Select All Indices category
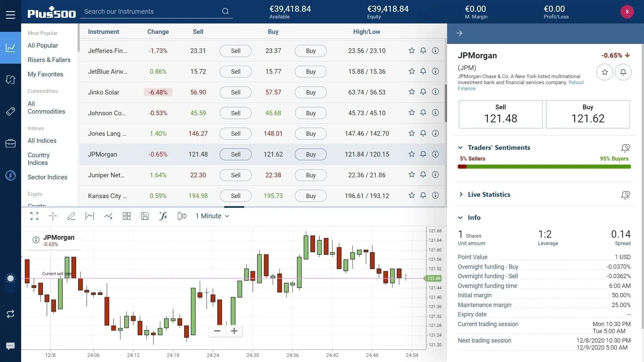Viewport: 644px width, 362px height. pos(42,141)
